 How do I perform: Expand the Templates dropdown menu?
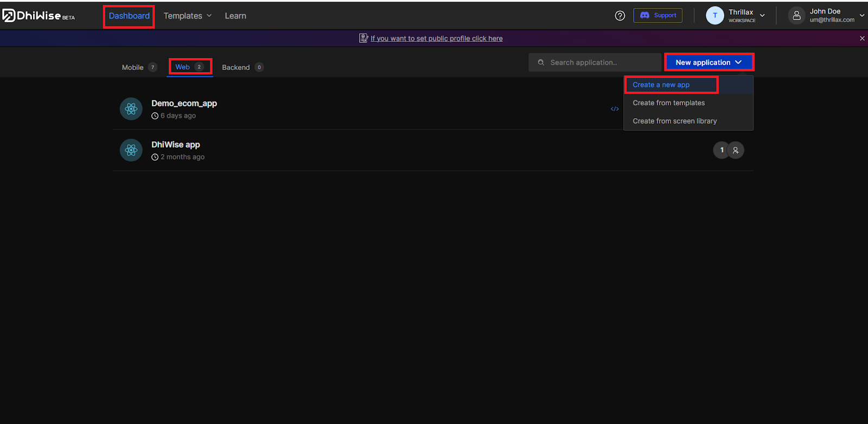[188, 16]
